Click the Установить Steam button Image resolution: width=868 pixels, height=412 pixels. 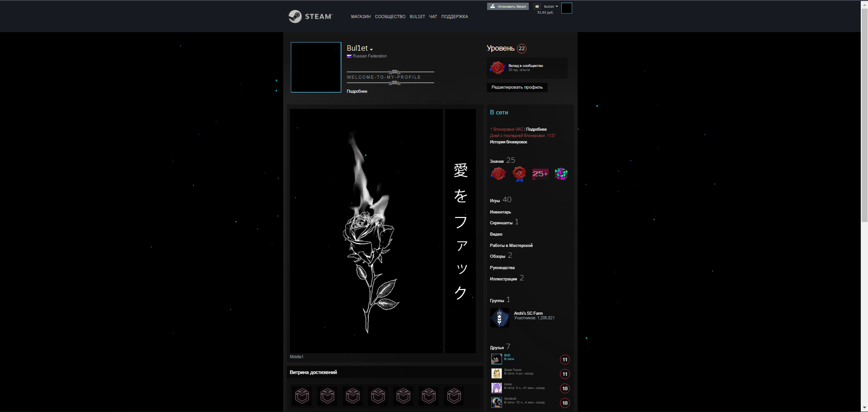pyautogui.click(x=508, y=6)
